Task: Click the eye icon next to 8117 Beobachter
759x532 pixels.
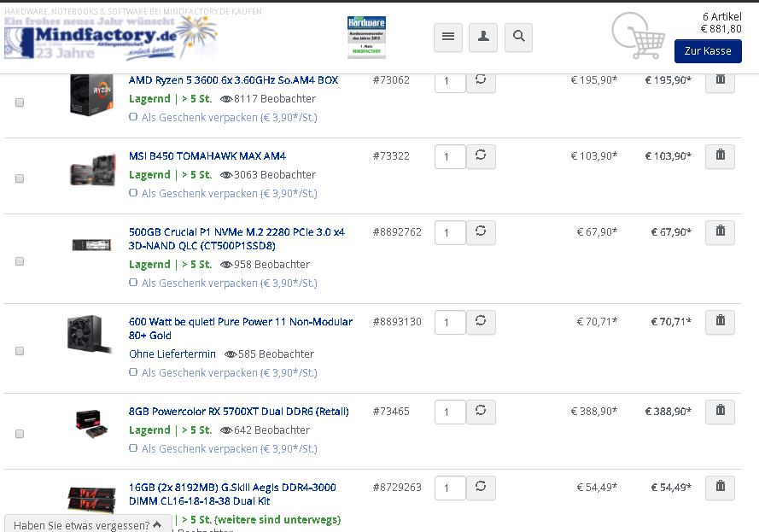Action: pos(226,99)
